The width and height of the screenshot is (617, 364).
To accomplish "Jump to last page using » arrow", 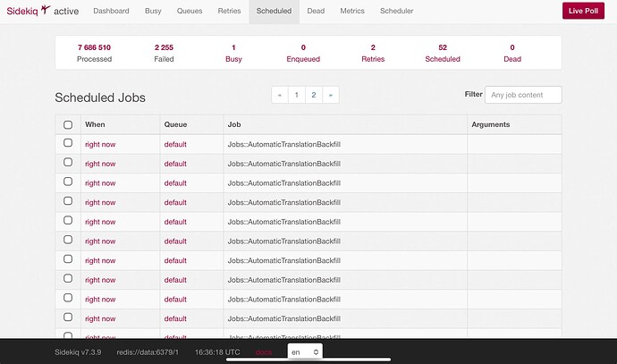I will point(331,95).
